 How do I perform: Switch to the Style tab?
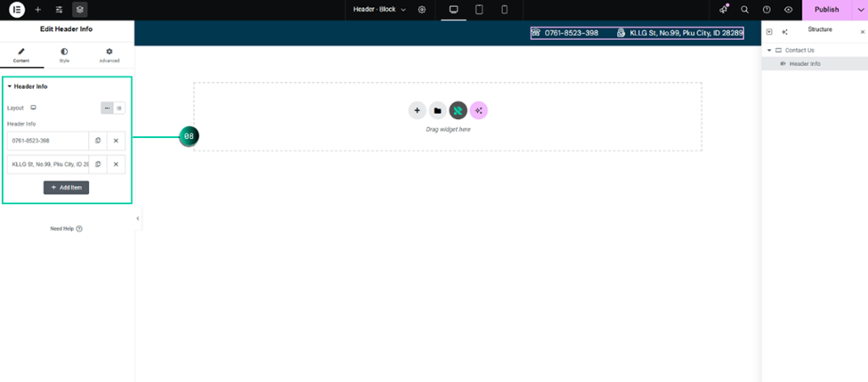[x=64, y=55]
